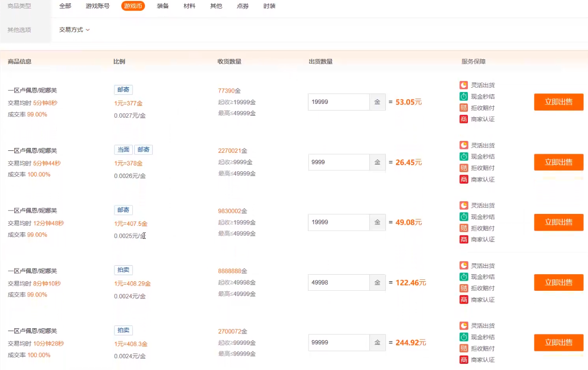Click 立即出售 for the 122.46元 listing
Screen dimensions: 588x370
click(x=559, y=283)
